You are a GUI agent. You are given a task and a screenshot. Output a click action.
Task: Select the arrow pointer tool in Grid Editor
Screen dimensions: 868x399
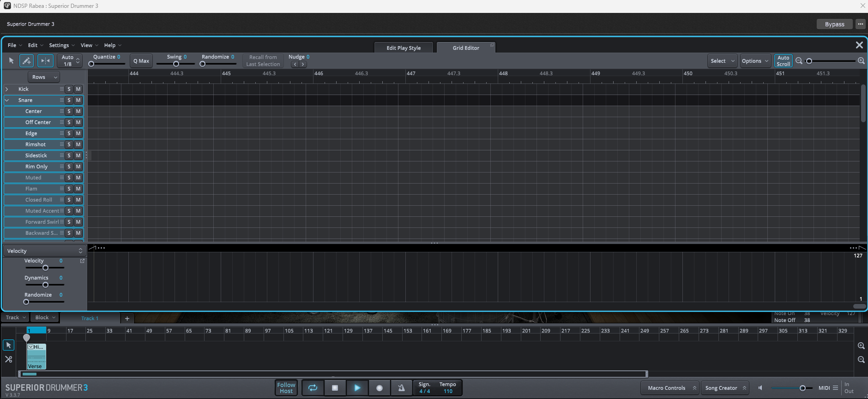[x=11, y=61]
